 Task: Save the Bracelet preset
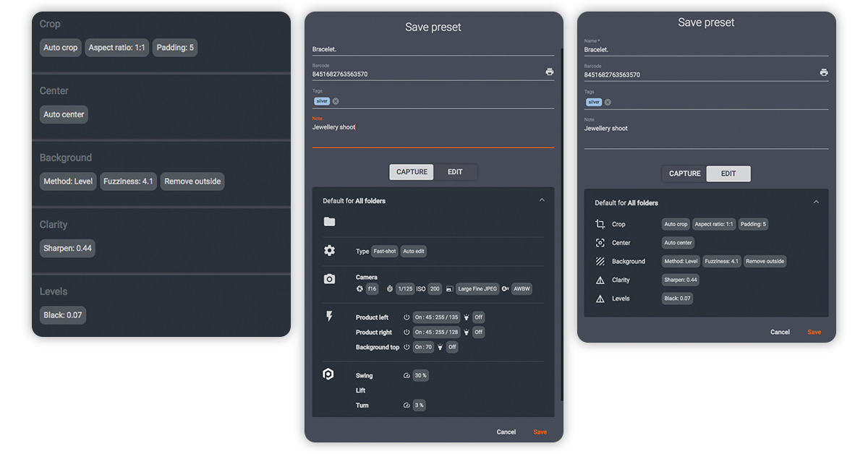540,432
